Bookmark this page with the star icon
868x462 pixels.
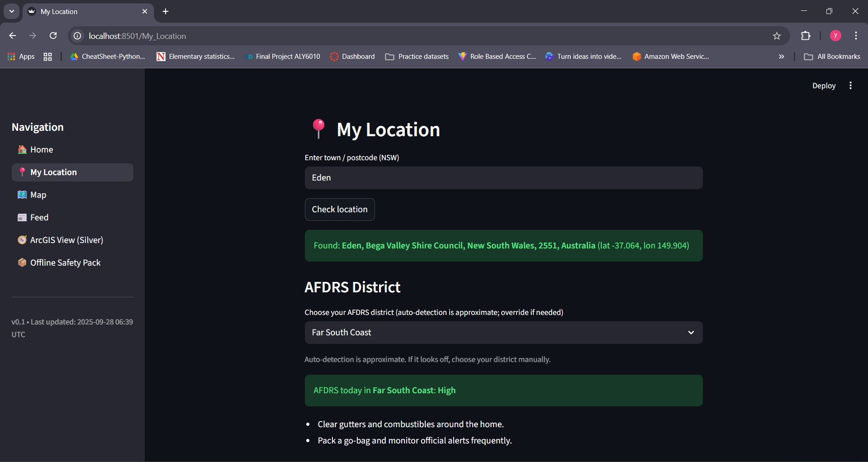click(777, 36)
